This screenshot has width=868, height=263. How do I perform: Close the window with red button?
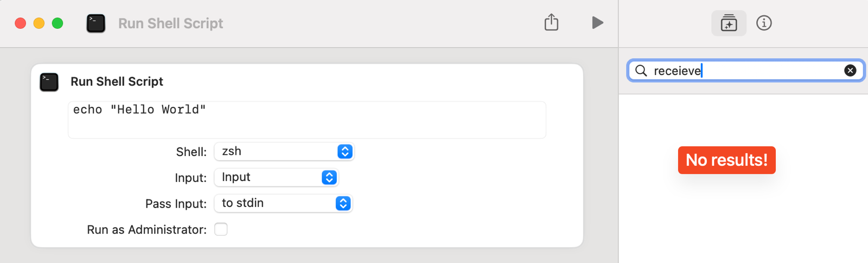(21, 23)
